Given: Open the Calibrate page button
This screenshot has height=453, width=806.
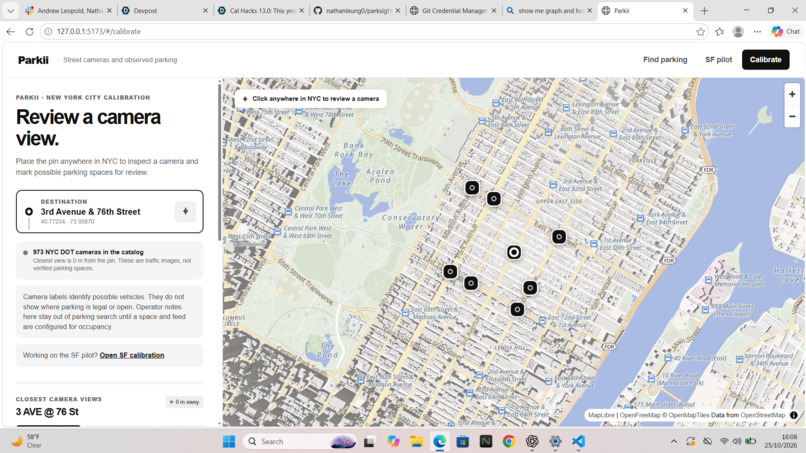Looking at the screenshot, I should point(765,60).
